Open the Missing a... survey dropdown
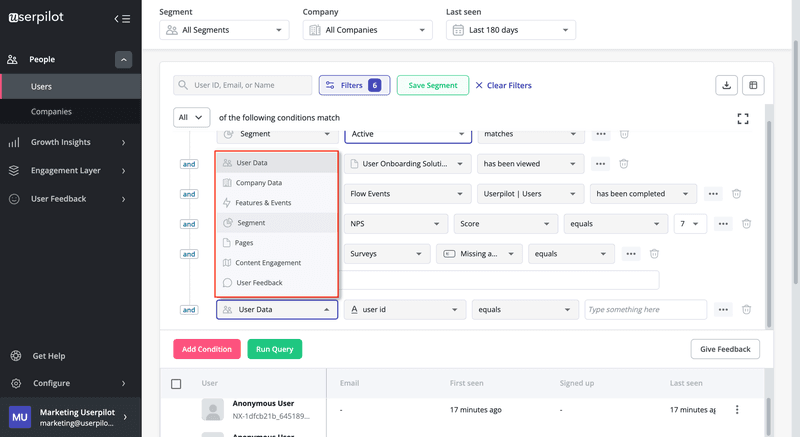 [x=479, y=254]
